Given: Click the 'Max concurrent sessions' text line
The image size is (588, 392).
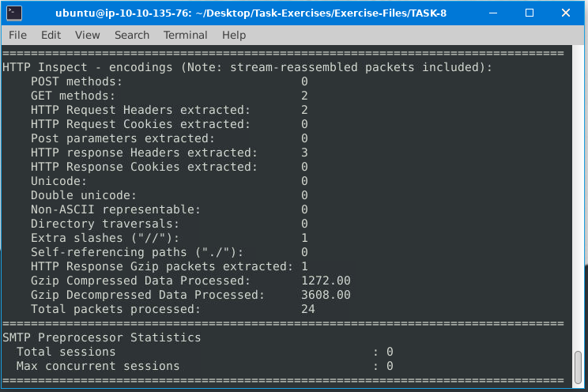Looking at the screenshot, I should coord(98,366).
